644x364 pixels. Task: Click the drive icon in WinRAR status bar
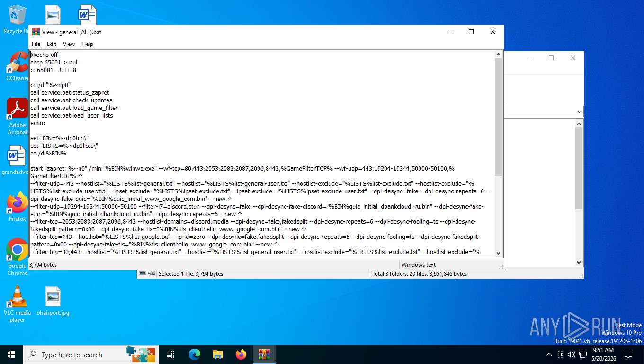(x=143, y=273)
